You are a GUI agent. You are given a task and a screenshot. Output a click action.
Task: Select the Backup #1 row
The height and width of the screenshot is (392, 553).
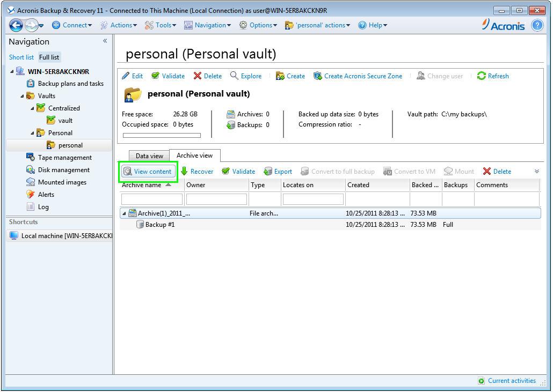pos(330,224)
